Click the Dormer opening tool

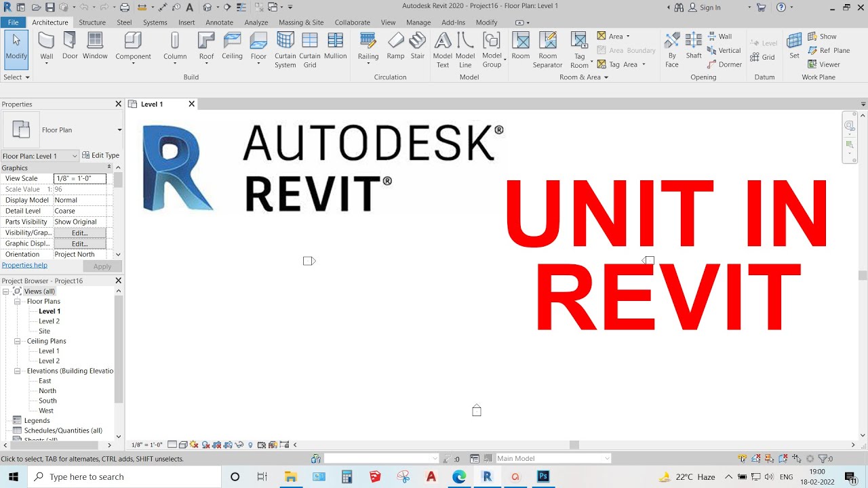725,64
